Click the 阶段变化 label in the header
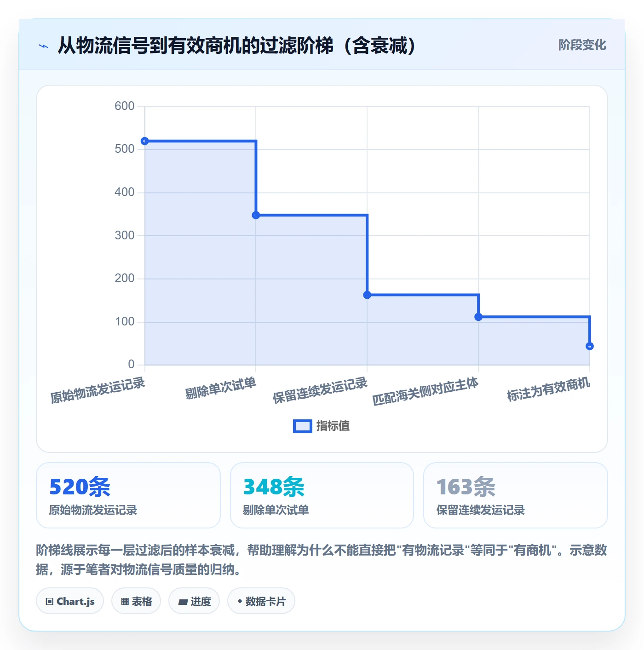The image size is (644, 650). pyautogui.click(x=582, y=45)
